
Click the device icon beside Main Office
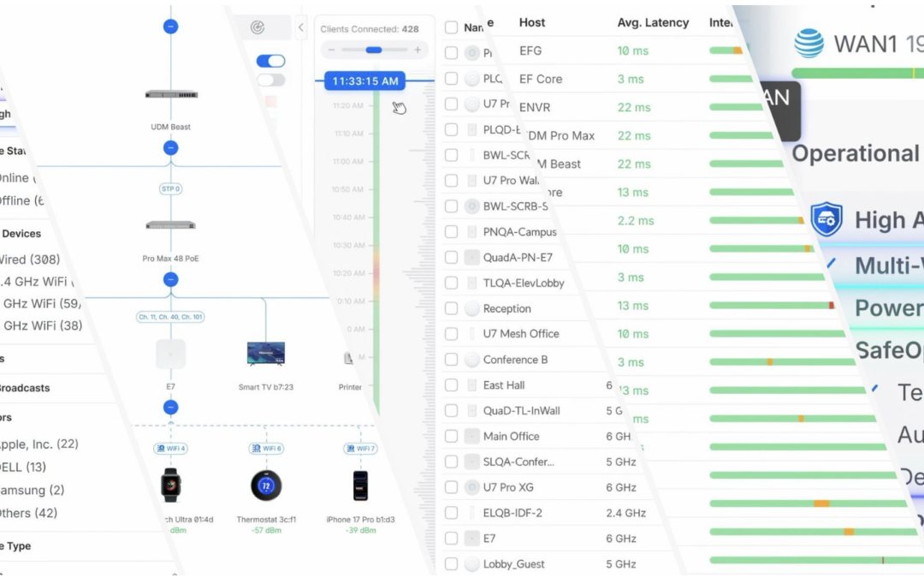[471, 436]
